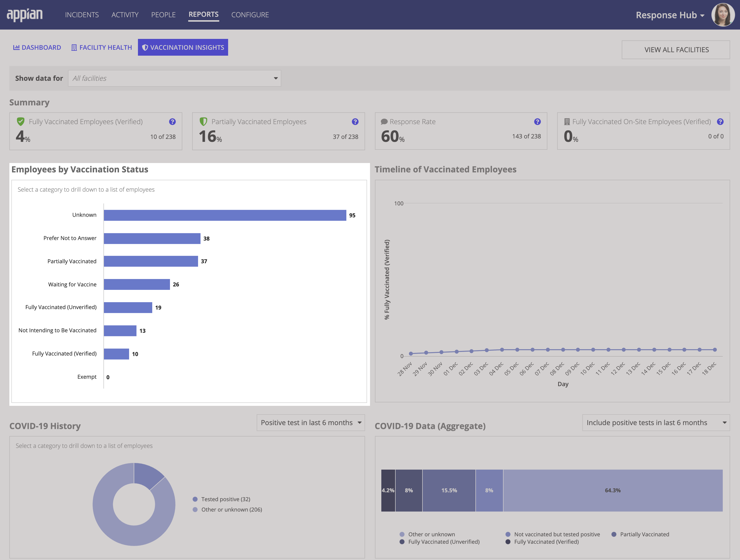Click the 18 Dec timeline data point
This screenshot has height=560, width=740.
715,350
